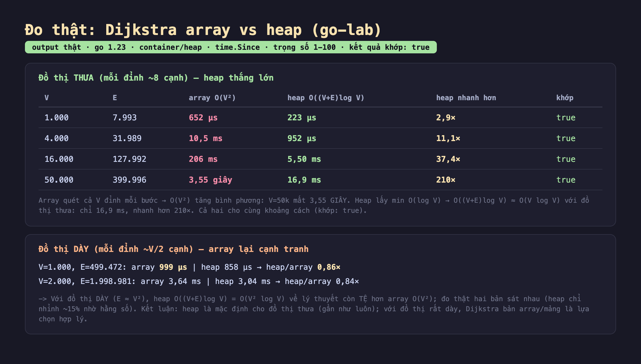Screen dimensions: 641x364
Task: Select heading 'Đồ thị THƯA' sparse graph
Action: (156, 78)
